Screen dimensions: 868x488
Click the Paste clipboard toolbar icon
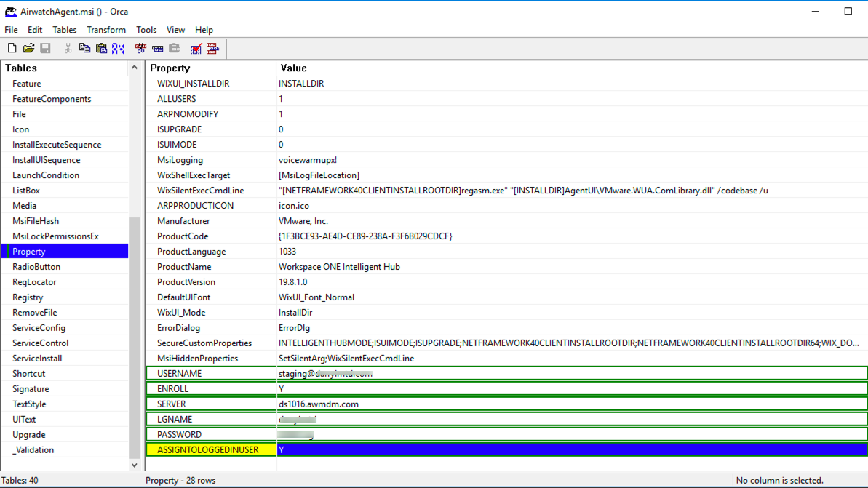click(x=101, y=48)
